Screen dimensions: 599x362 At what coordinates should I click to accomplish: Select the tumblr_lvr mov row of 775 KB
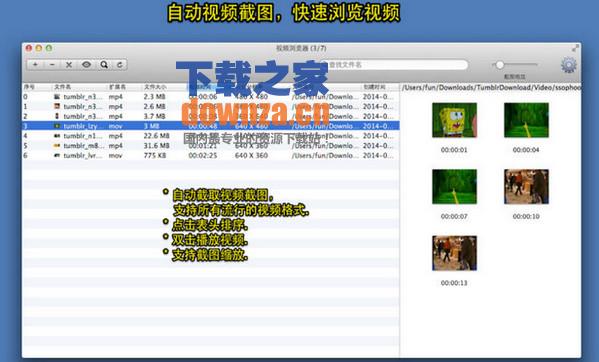pyautogui.click(x=211, y=155)
